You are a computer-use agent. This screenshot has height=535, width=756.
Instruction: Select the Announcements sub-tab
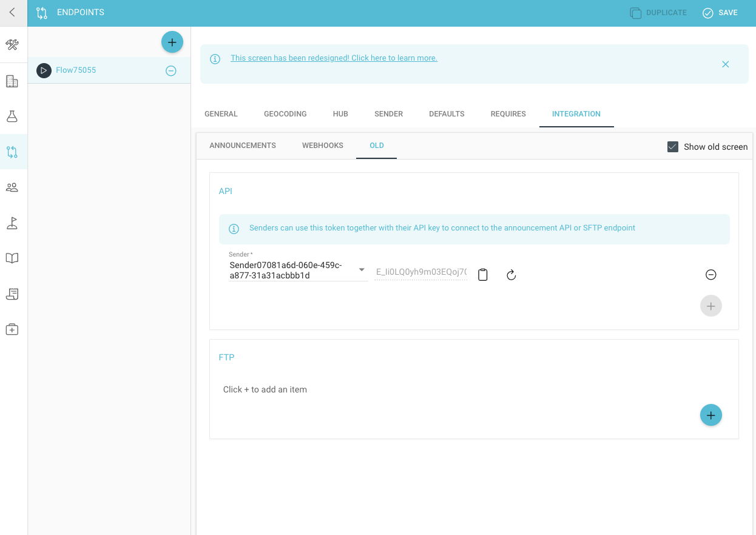[243, 146]
